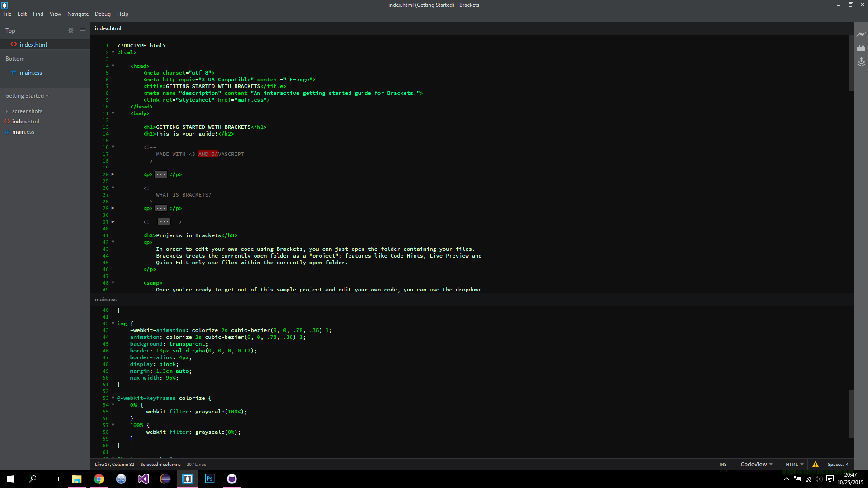
Task: Click the bottom pane vertical scrollbar thumb
Action: pyautogui.click(x=851, y=414)
